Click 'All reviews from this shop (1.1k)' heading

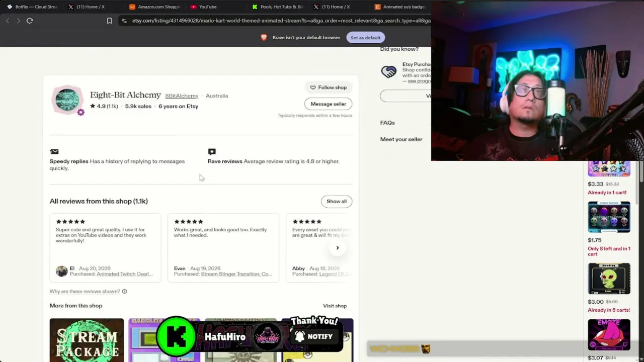coord(99,201)
